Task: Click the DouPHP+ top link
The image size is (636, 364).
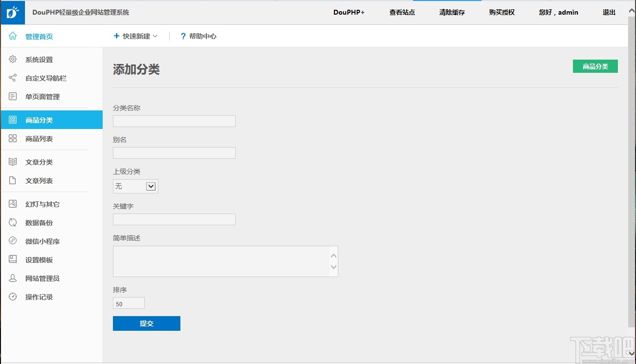Action: click(x=349, y=13)
